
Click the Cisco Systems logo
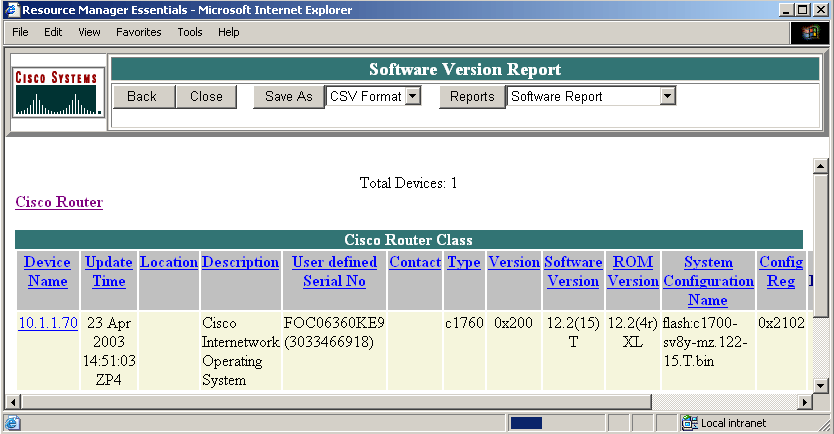[57, 92]
